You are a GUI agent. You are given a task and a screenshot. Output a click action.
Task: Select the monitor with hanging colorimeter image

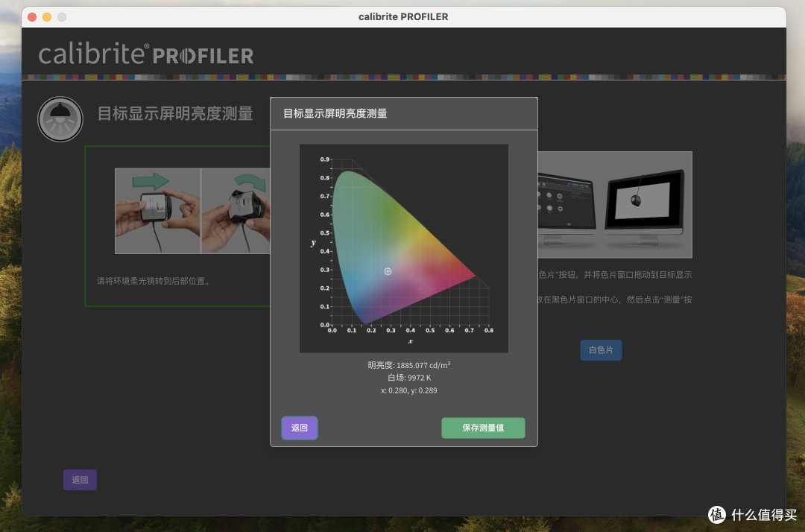pyautogui.click(x=644, y=206)
